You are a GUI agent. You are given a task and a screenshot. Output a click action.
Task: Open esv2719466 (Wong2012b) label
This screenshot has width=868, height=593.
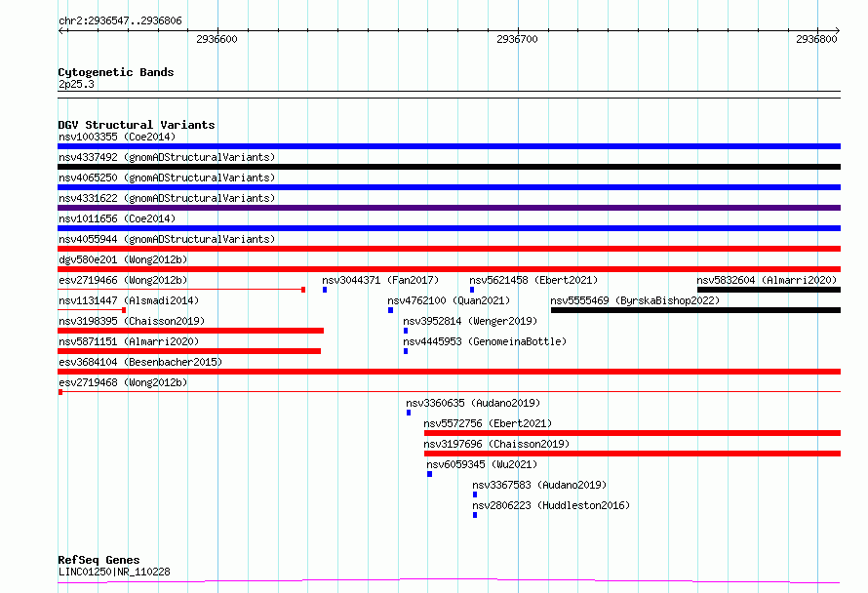[x=123, y=280]
